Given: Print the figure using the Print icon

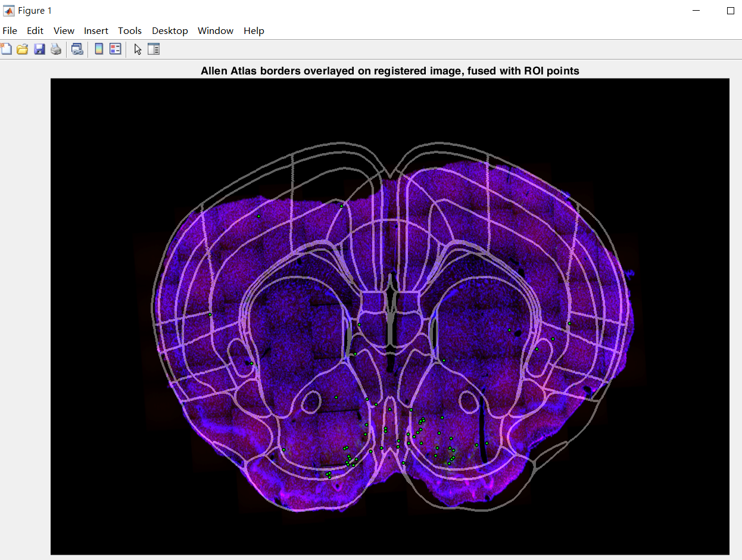Looking at the screenshot, I should [x=56, y=49].
